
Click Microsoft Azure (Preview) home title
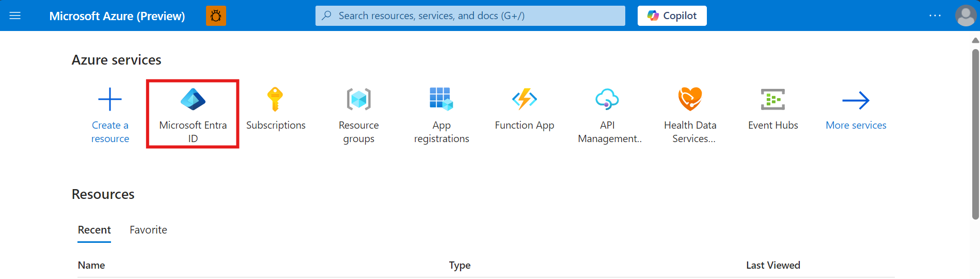(x=117, y=16)
